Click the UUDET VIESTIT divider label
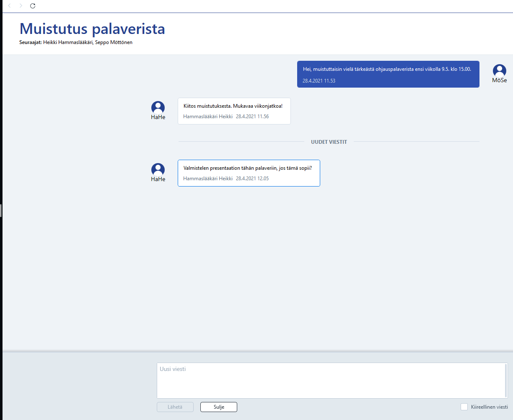 pos(329,142)
